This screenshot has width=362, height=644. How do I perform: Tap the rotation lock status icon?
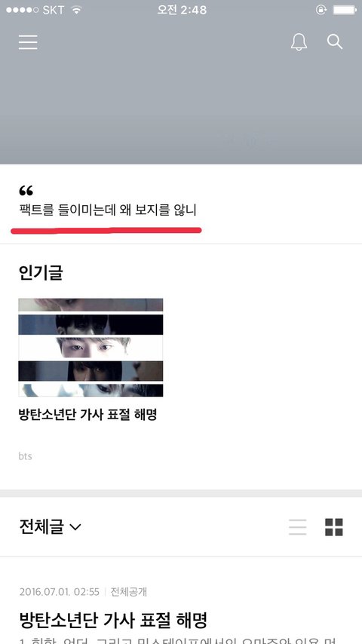[321, 10]
